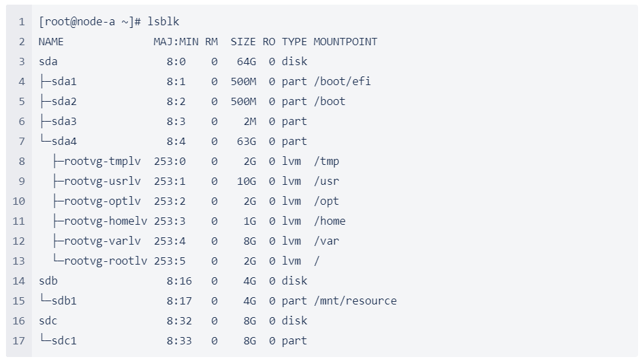The image size is (644, 363).
Task: Click the sdb1 partition entry
Action: (x=64, y=301)
